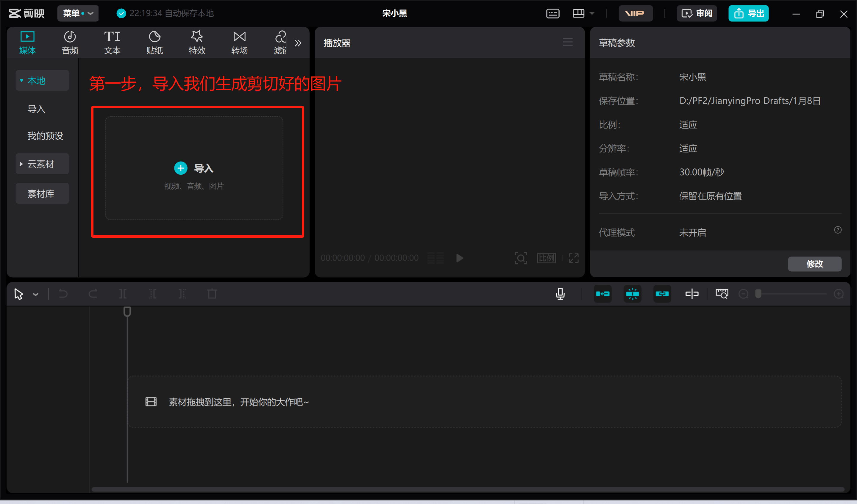Select 我的预设 my presets
The width and height of the screenshot is (857, 504).
click(45, 136)
